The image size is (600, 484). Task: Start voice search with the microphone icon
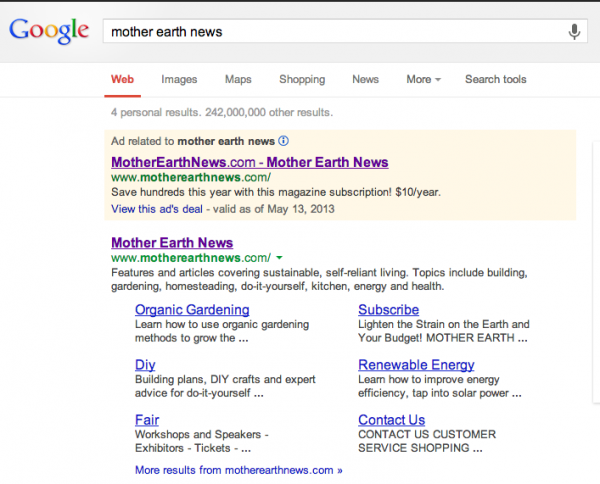[x=574, y=31]
